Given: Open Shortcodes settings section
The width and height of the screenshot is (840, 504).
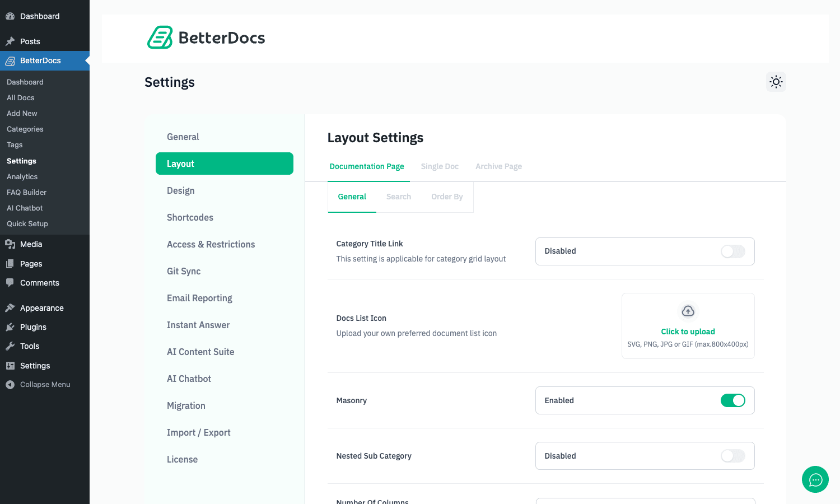Looking at the screenshot, I should click(x=225, y=217).
